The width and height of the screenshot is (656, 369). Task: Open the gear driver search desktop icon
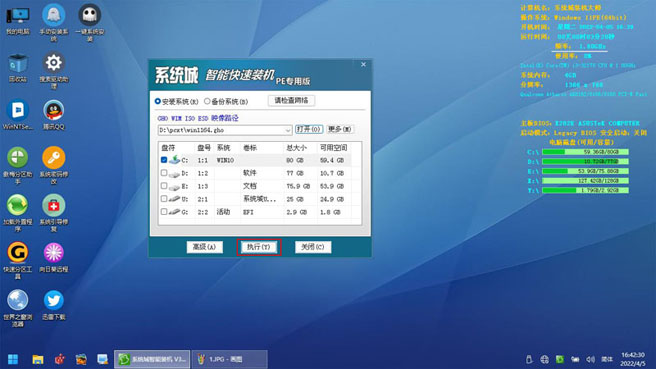tap(54, 70)
